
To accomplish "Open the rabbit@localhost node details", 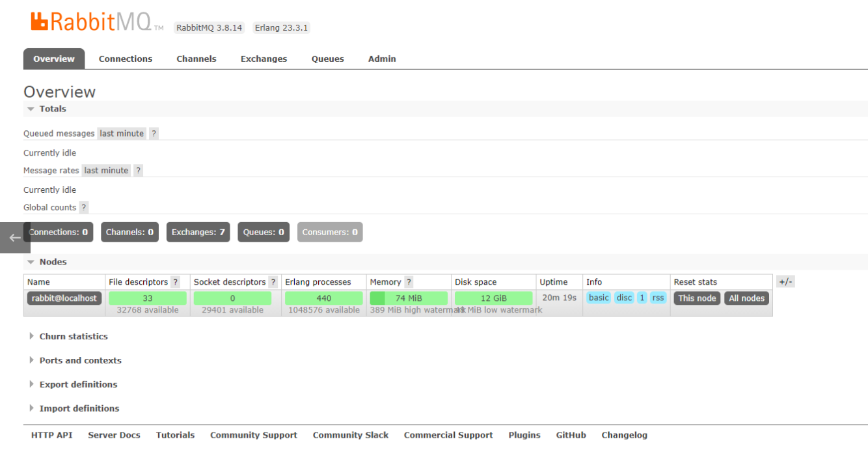I will (64, 298).
